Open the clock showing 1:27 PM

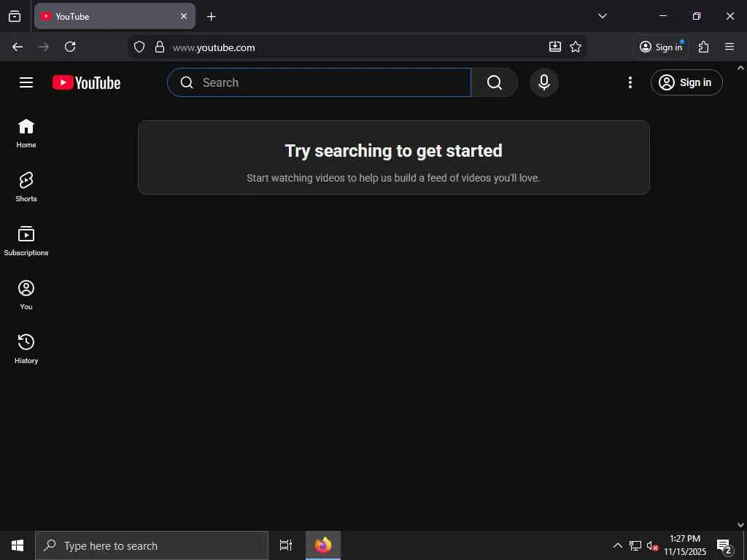[x=685, y=545]
